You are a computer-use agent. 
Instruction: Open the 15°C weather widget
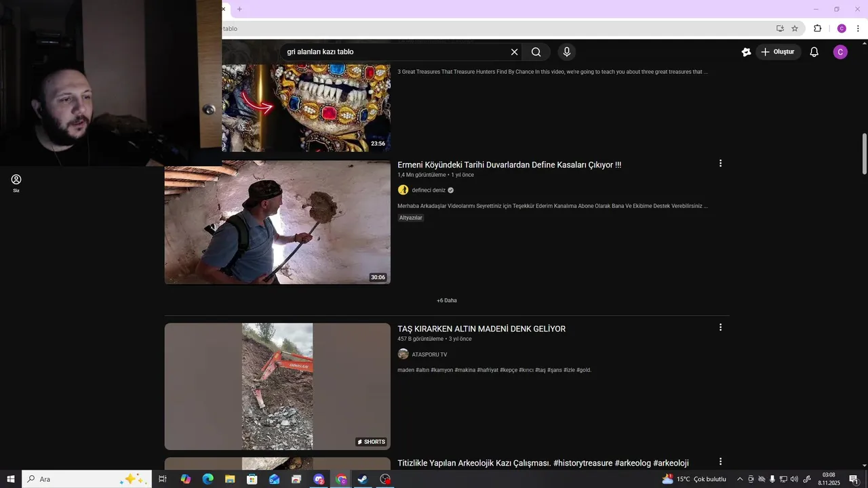pyautogui.click(x=694, y=479)
